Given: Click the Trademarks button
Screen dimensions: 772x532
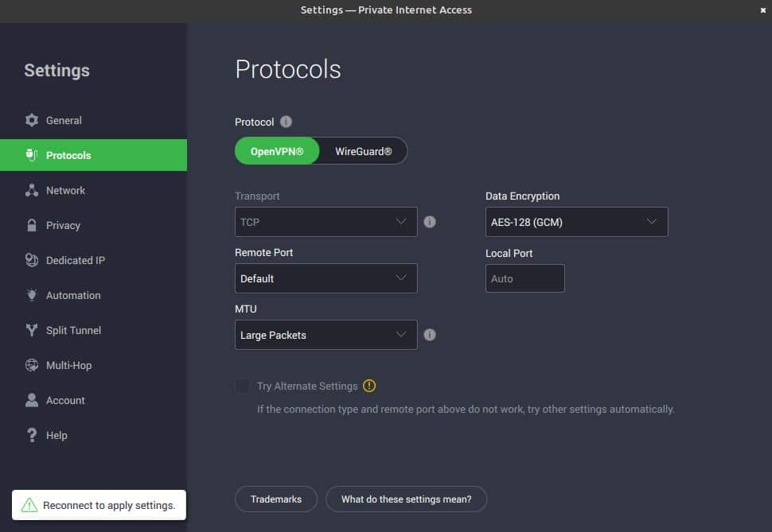Looking at the screenshot, I should (276, 499).
